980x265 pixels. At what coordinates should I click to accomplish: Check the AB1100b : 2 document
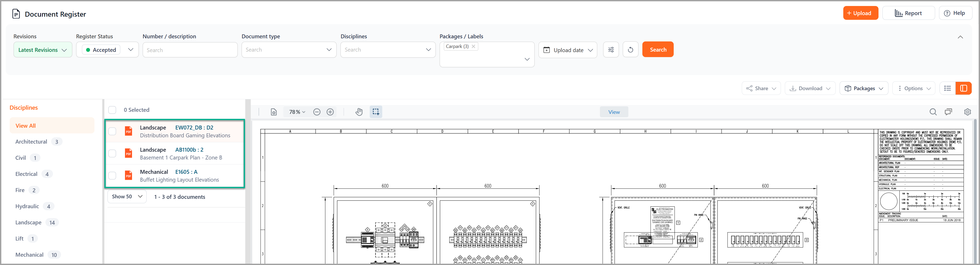112,153
